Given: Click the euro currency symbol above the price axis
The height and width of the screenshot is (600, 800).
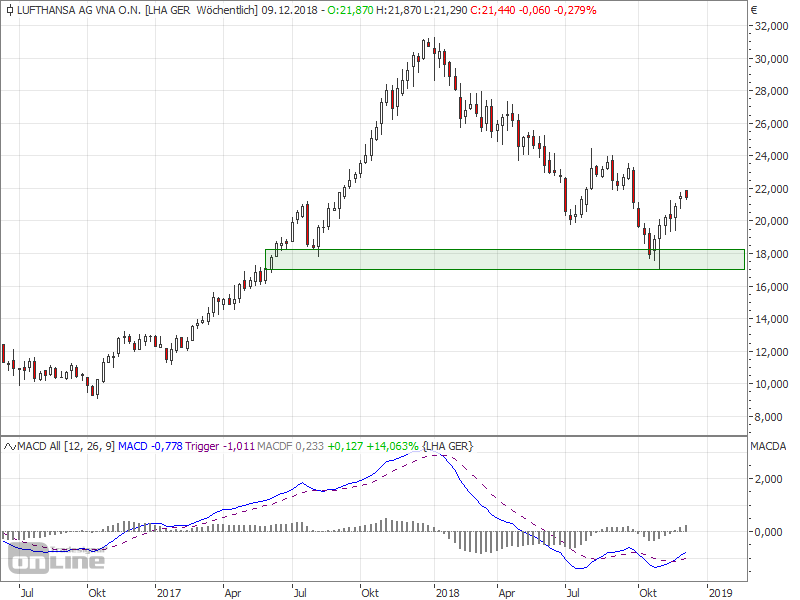Looking at the screenshot, I should tap(755, 10).
